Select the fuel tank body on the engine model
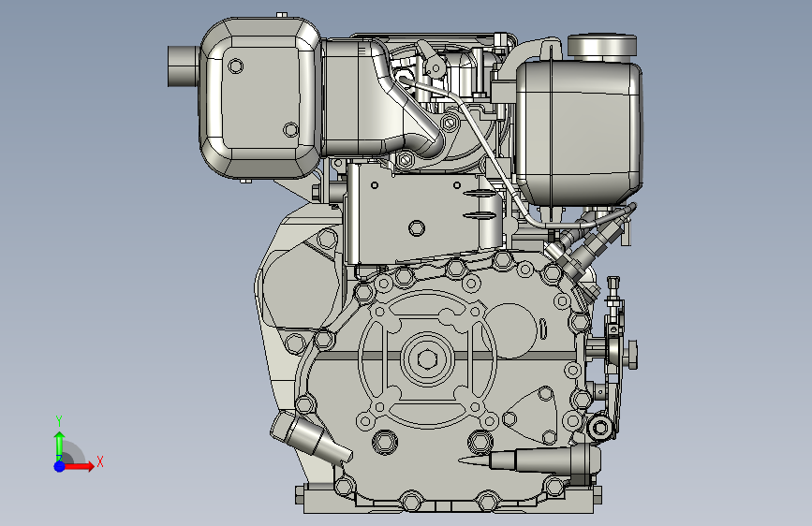 pyautogui.click(x=579, y=133)
